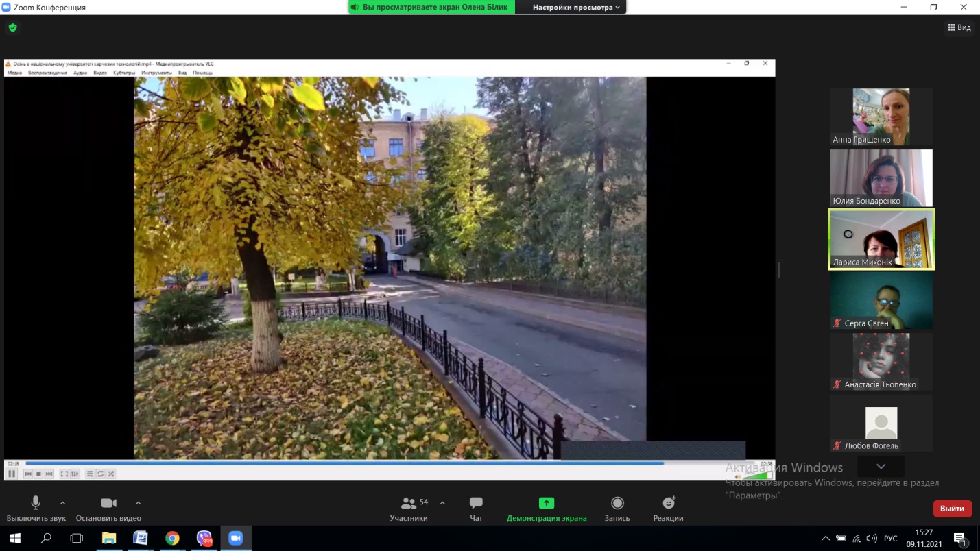Select Юлия Бондаренко video thumbnail
Image resolution: width=980 pixels, height=551 pixels.
pos(881,178)
